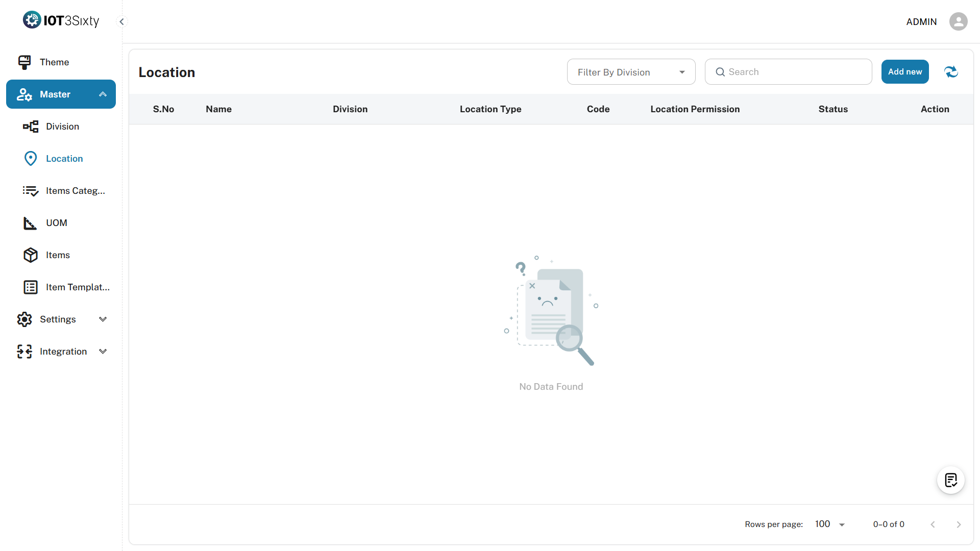Go to previous page arrow
The image size is (980, 551).
point(933,524)
